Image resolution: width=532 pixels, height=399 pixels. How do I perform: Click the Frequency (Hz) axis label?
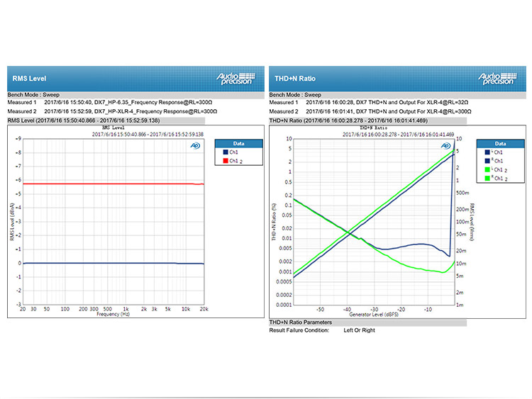point(113,314)
